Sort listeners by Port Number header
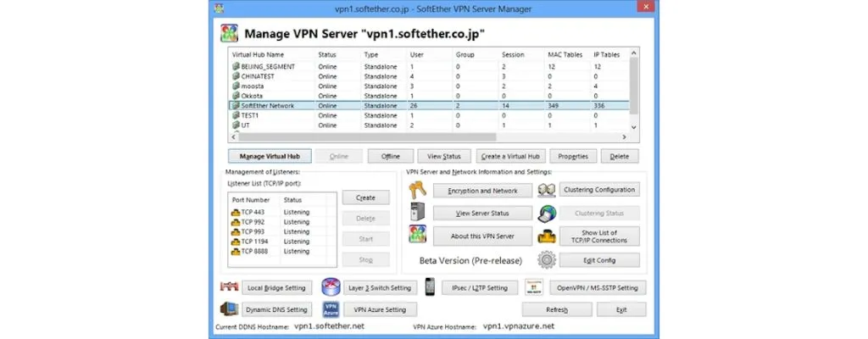The height and width of the screenshot is (339, 868). point(254,200)
